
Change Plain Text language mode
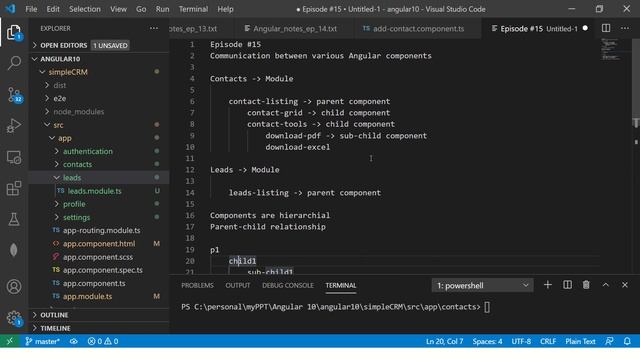point(580,341)
